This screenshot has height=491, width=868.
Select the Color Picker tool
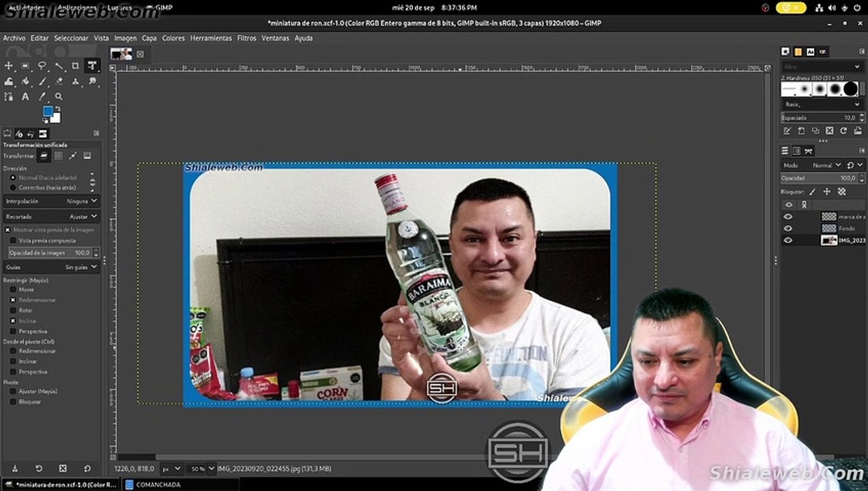coord(42,97)
